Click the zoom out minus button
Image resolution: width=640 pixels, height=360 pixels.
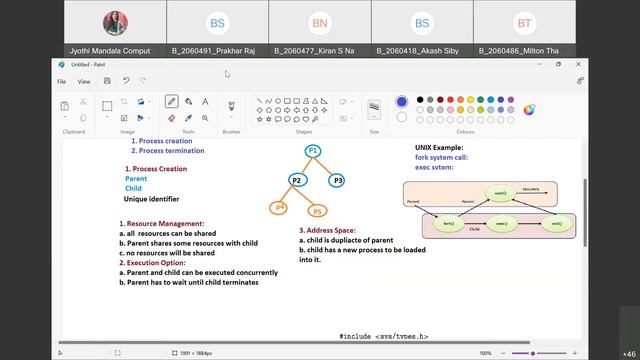503,353
